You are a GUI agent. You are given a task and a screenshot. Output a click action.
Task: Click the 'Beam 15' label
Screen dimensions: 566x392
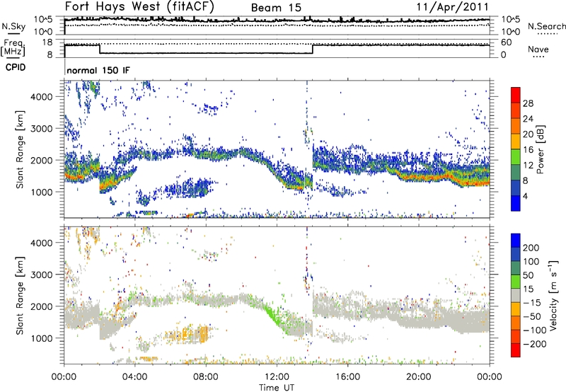pyautogui.click(x=276, y=8)
